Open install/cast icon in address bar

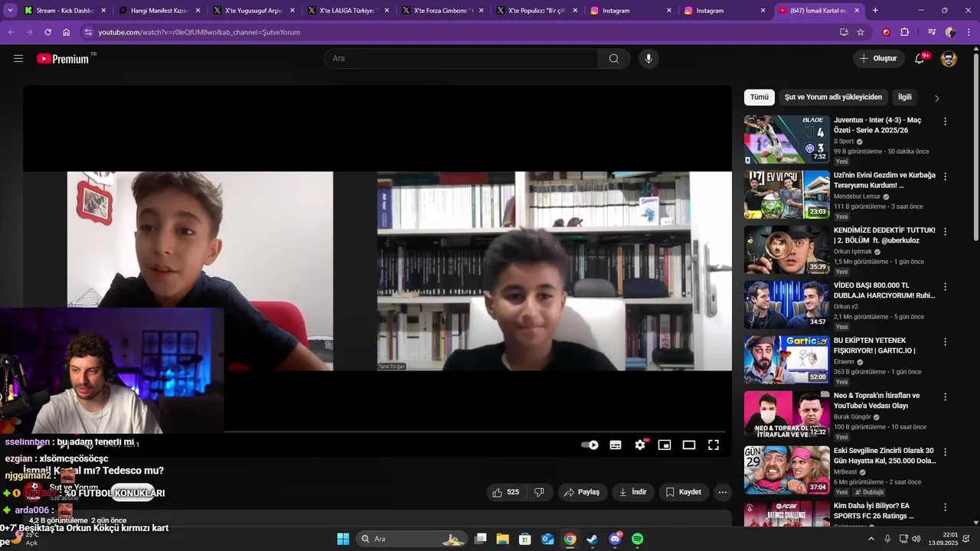coord(844,32)
